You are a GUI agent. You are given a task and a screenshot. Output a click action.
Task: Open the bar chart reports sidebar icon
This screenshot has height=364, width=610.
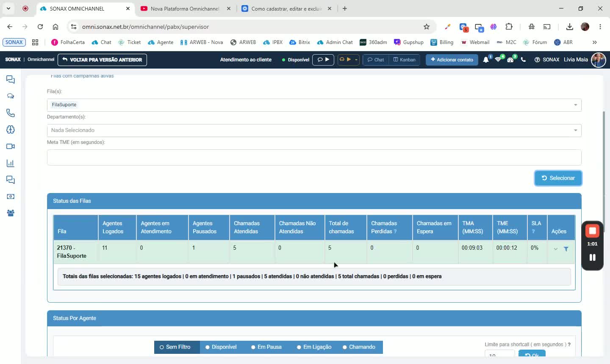point(11,163)
